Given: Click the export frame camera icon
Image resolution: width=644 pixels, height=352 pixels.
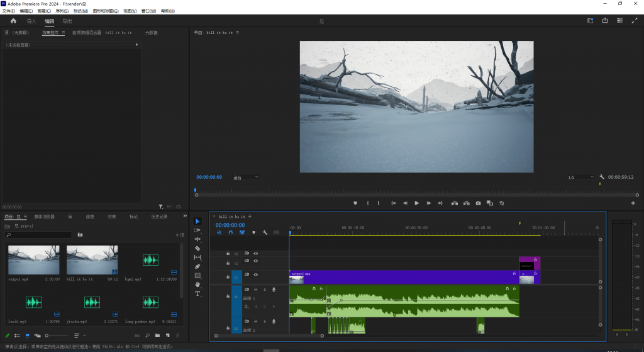Looking at the screenshot, I should coord(479,203).
